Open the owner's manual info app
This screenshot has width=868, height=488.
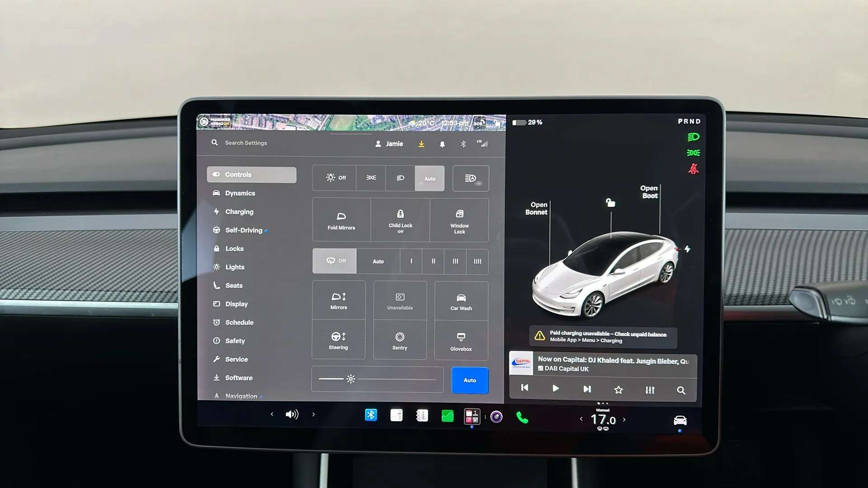tap(422, 415)
